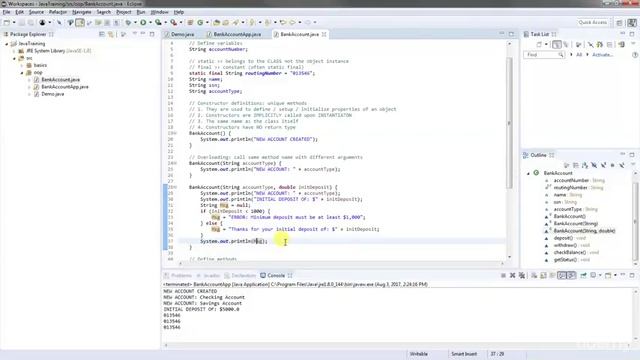This screenshot has height=360, width=640.
Task: Expand the basics package node
Action: [22, 65]
